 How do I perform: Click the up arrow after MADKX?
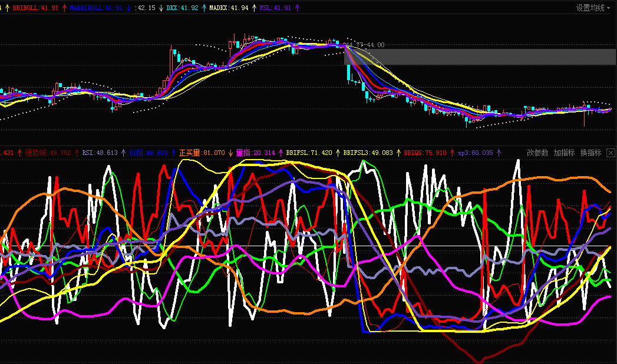click(x=254, y=8)
